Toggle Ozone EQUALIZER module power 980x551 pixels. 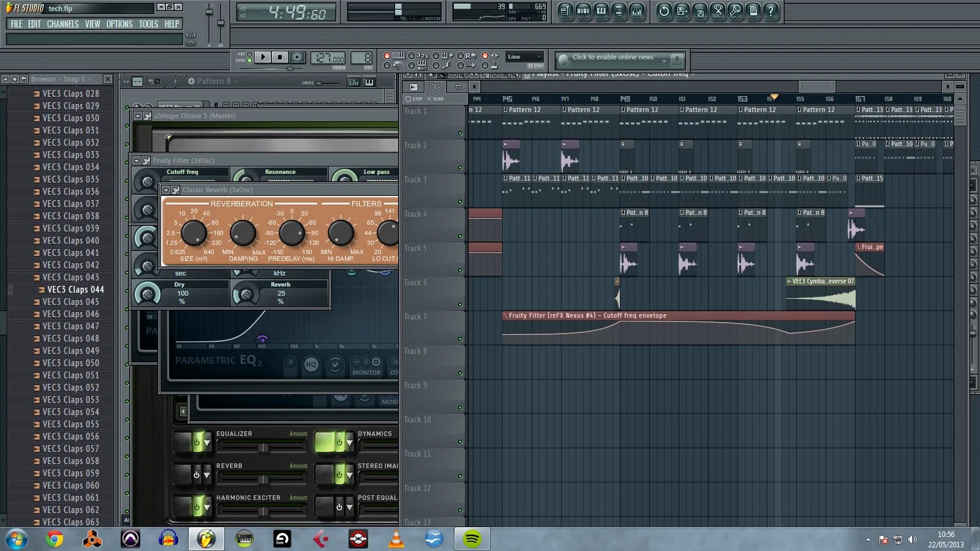pyautogui.click(x=197, y=442)
